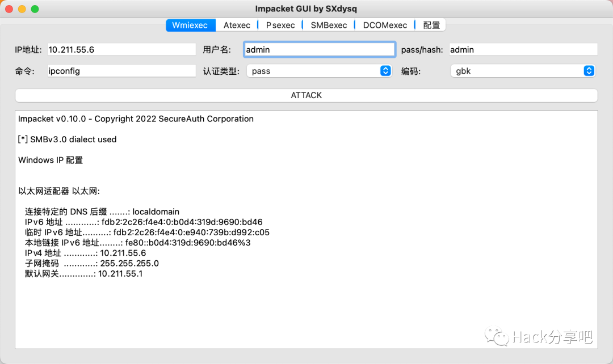
Task: Click the stepper arrows on the pass dropdown
Action: point(385,71)
